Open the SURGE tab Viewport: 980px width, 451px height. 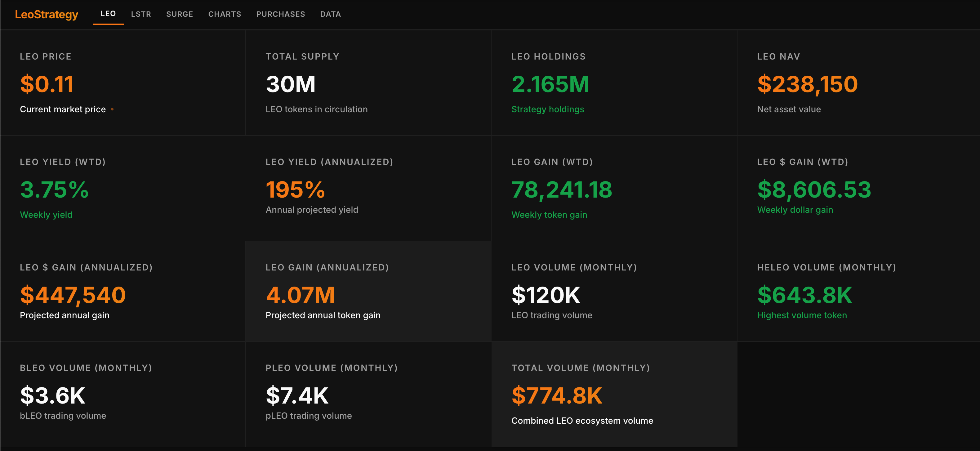(180, 14)
